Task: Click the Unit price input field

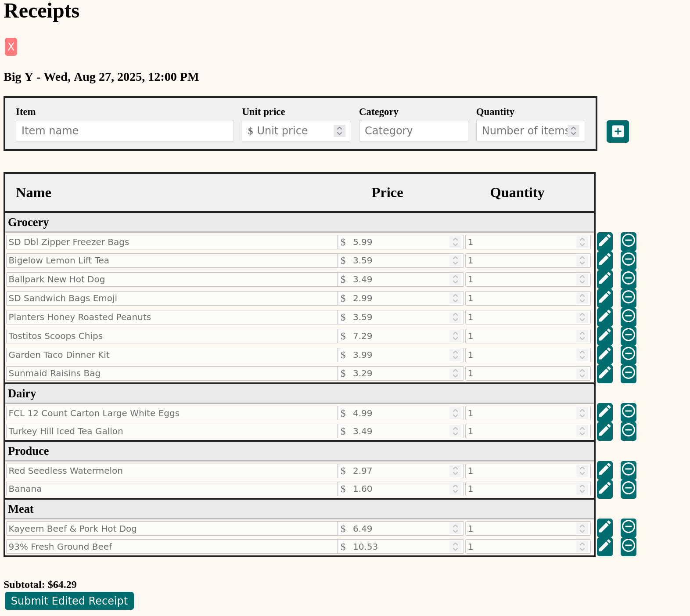Action: 296,130
